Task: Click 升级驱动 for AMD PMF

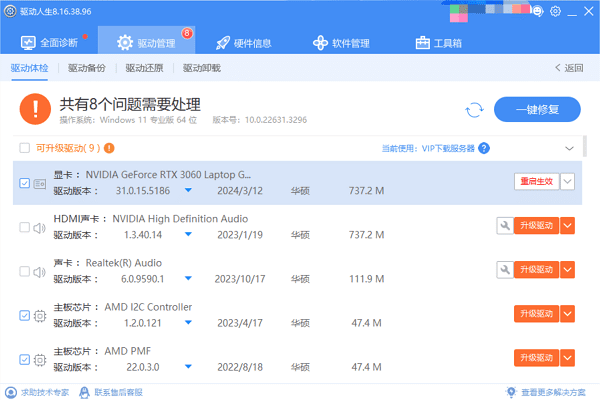Action: click(535, 358)
